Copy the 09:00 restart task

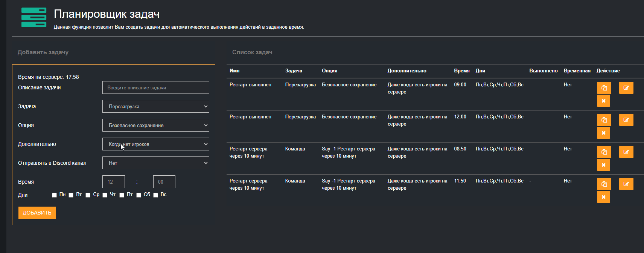point(604,88)
